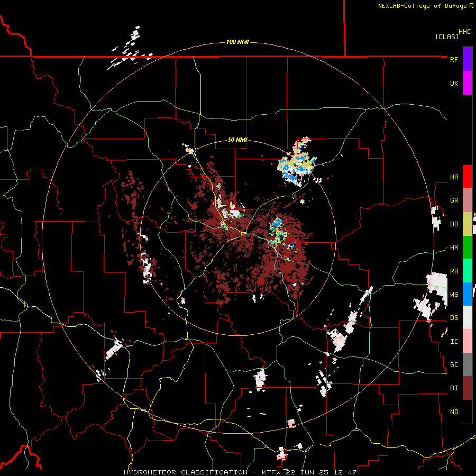Click the WS blue legend swatch
476x476 pixels.
coord(467,294)
